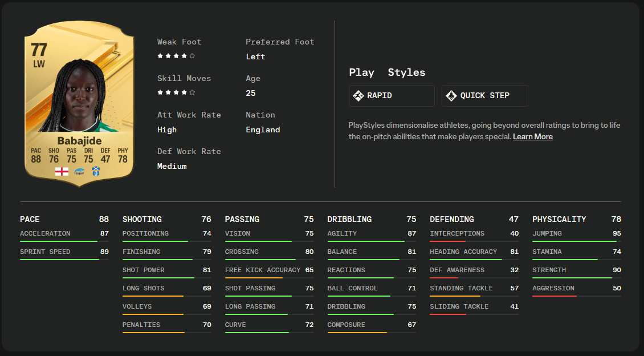Click the Quick Step playstyle icon

(451, 96)
